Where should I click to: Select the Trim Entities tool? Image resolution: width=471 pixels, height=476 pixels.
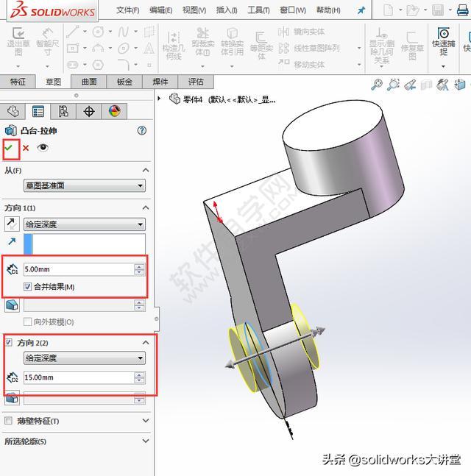tap(203, 42)
